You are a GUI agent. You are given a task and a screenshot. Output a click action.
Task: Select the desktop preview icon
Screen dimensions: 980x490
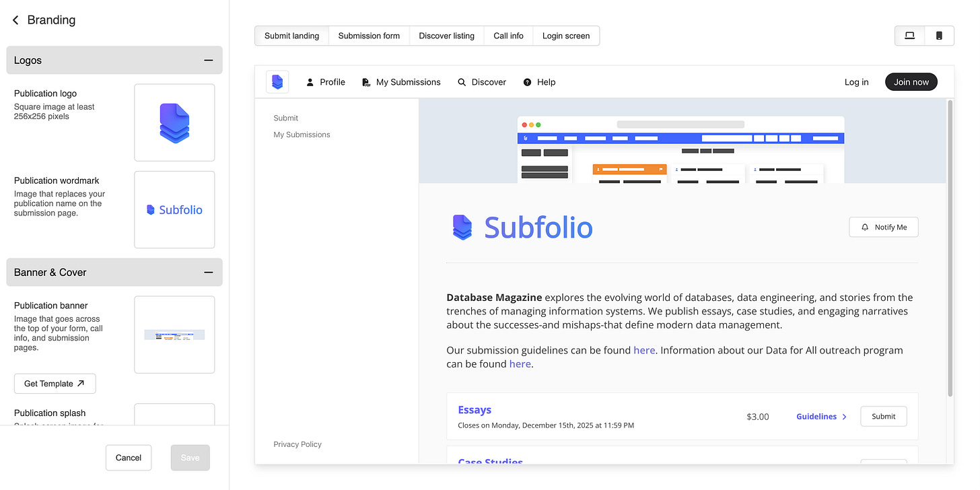pyautogui.click(x=910, y=36)
